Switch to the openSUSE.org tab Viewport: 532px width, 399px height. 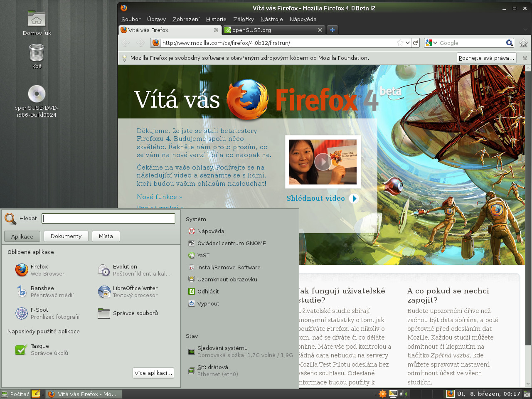270,30
